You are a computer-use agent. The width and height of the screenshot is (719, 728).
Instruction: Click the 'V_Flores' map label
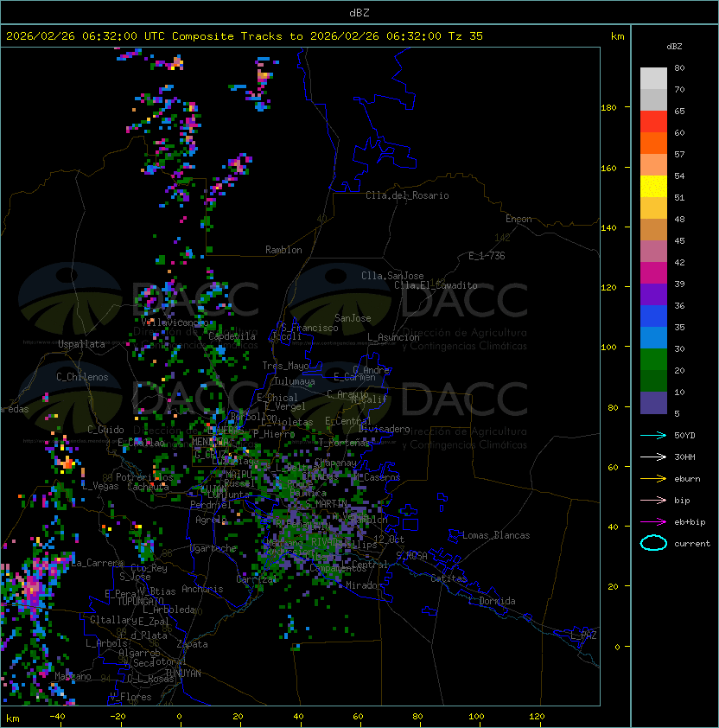point(130,697)
